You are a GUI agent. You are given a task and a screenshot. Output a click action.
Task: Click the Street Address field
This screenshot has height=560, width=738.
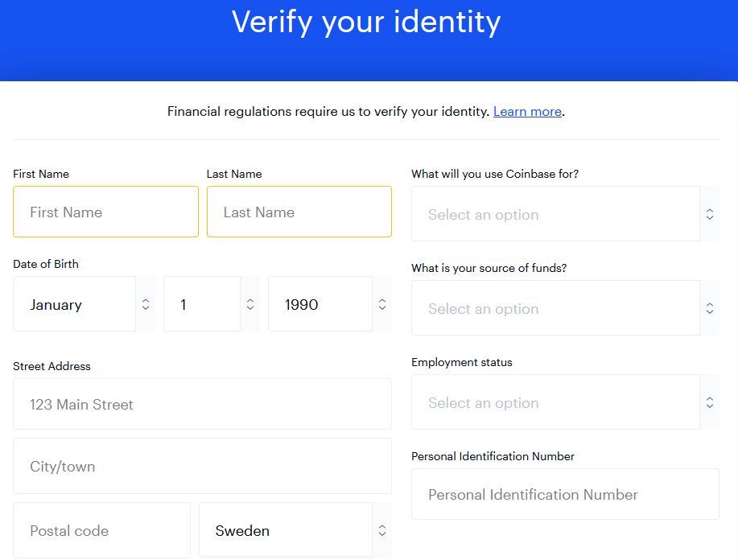[x=202, y=405]
